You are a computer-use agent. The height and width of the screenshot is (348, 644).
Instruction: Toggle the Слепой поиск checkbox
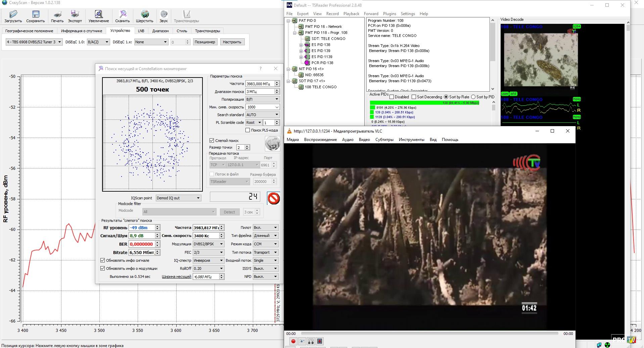pos(212,141)
